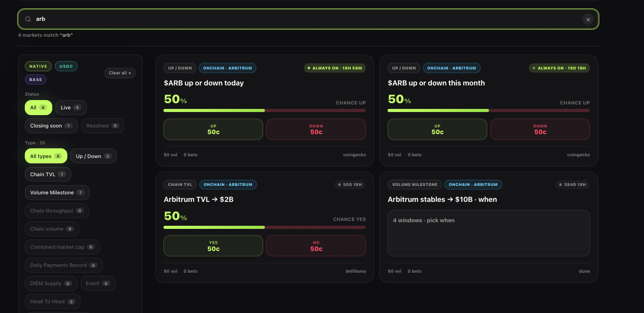Click the 384D 18H countdown badge

tap(573, 185)
